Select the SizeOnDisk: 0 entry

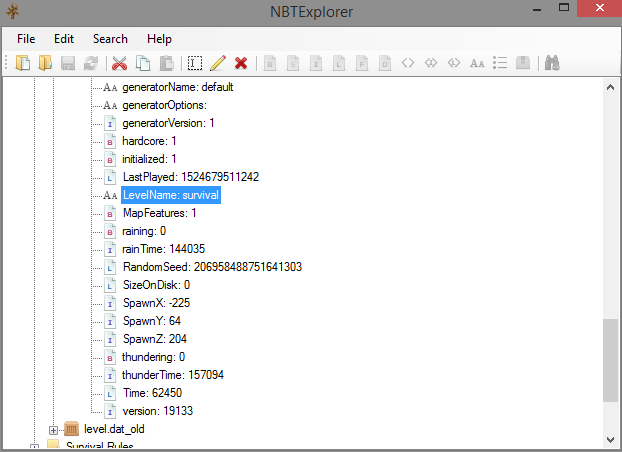click(156, 285)
